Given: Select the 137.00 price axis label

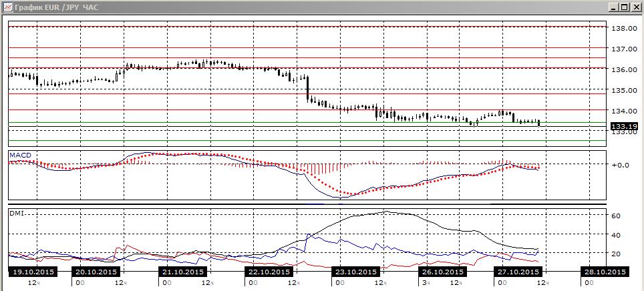Looking at the screenshot, I should (625, 49).
